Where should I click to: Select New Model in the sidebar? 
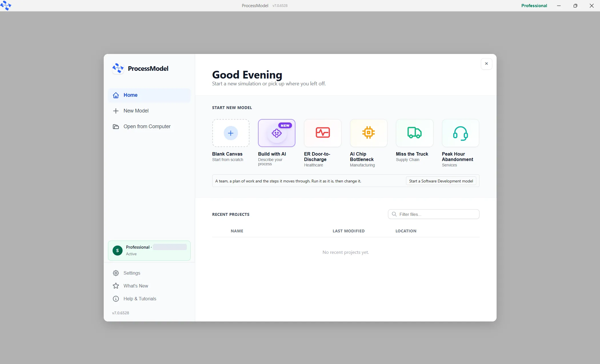149,111
